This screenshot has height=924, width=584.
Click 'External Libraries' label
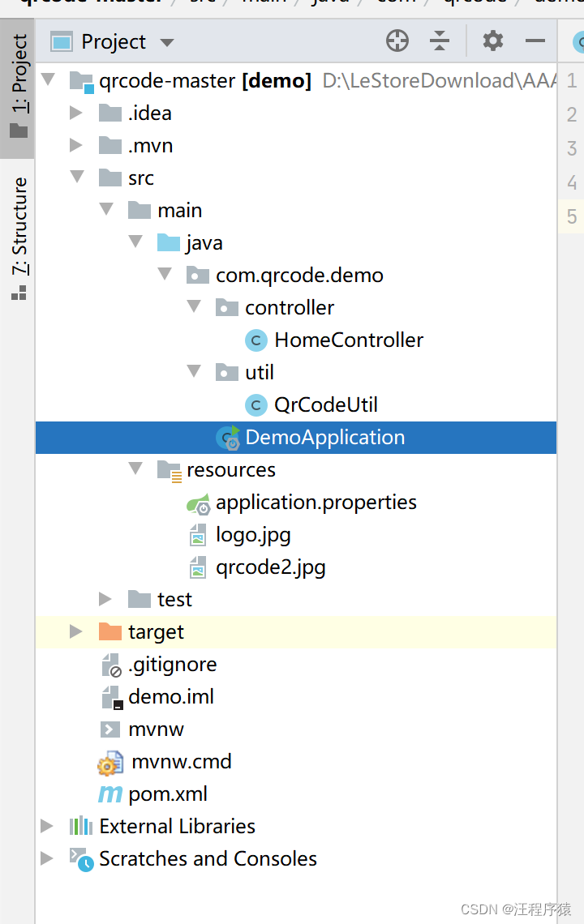click(177, 826)
